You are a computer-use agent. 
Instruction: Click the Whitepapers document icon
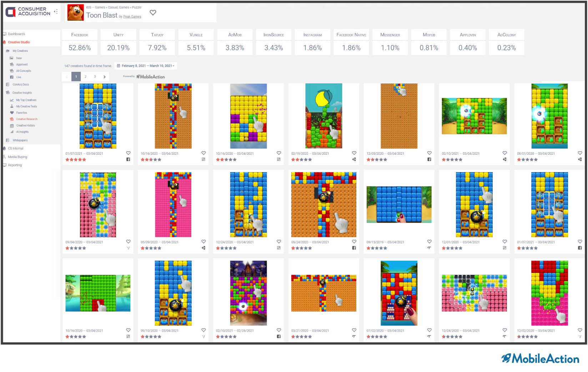click(7, 140)
